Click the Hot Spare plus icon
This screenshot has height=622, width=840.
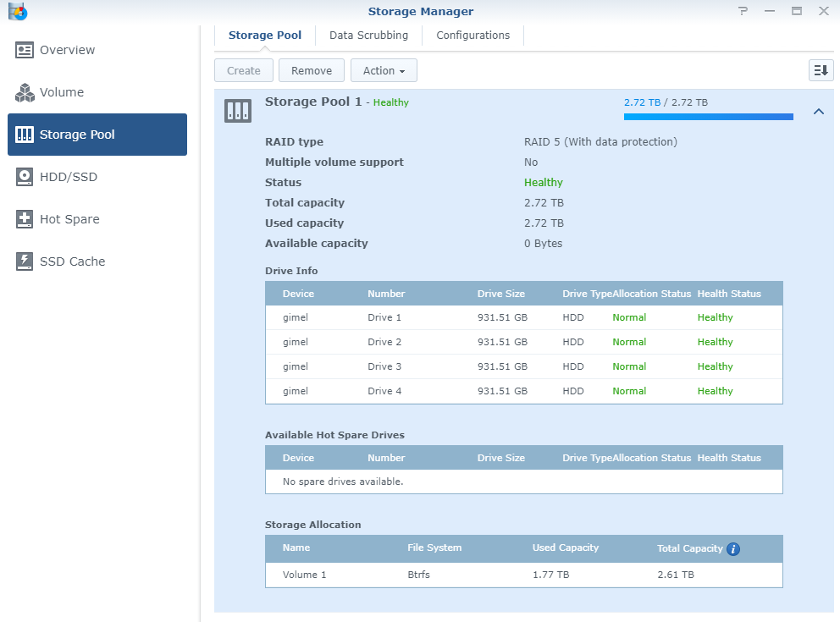pos(25,219)
